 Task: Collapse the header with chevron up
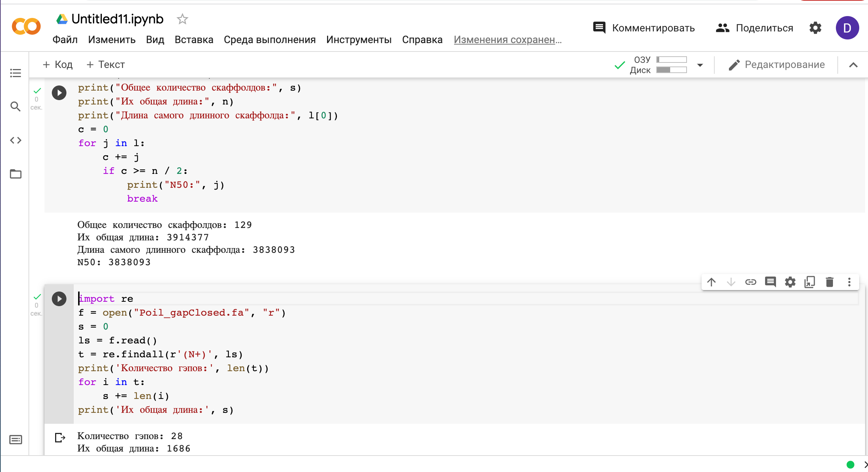point(853,65)
